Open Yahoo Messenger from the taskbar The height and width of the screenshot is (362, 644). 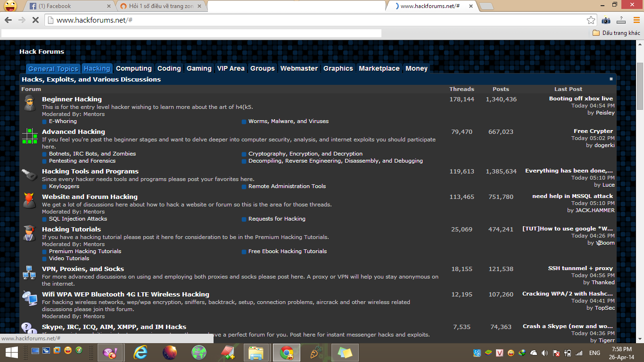[109, 353]
